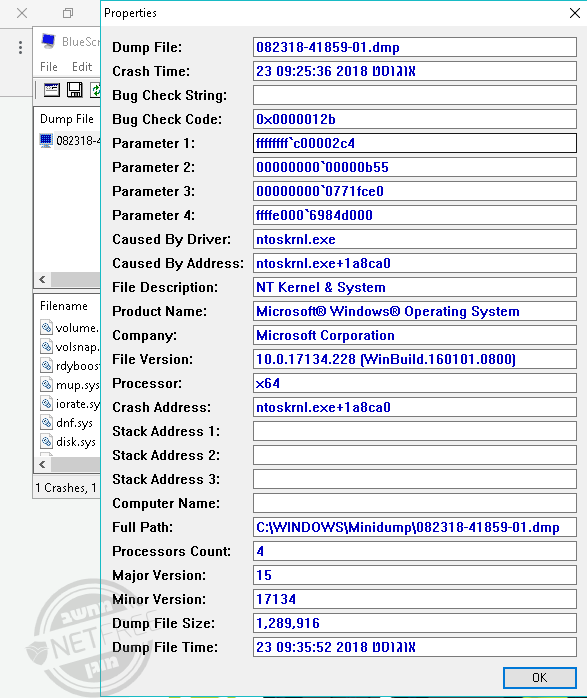The width and height of the screenshot is (587, 698).
Task: Click the Properties toolbar icon
Action: point(52,90)
